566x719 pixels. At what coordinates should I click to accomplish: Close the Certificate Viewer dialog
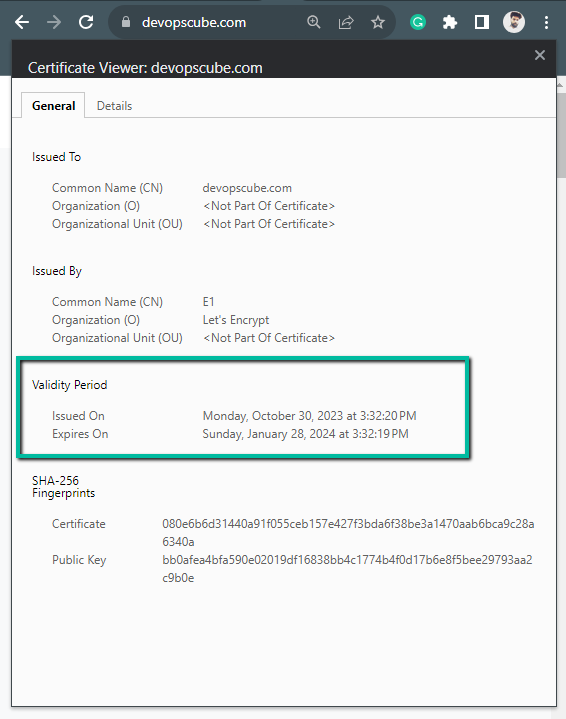coord(540,55)
